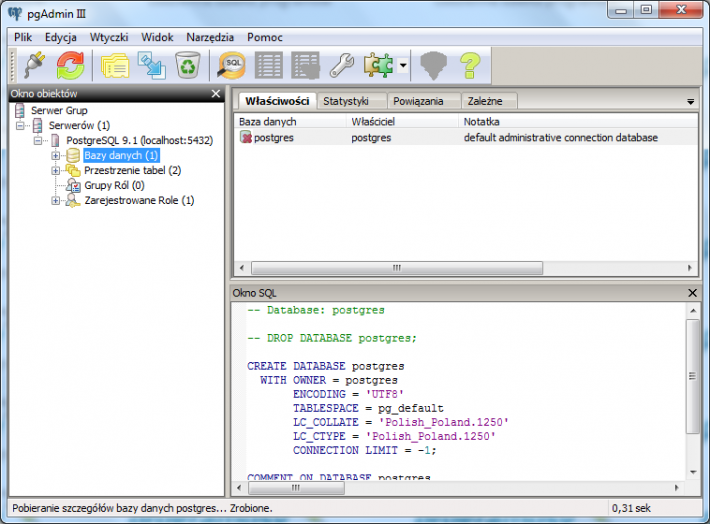The width and height of the screenshot is (710, 524).
Task: Switch to the Właściwości tab
Action: [x=277, y=101]
